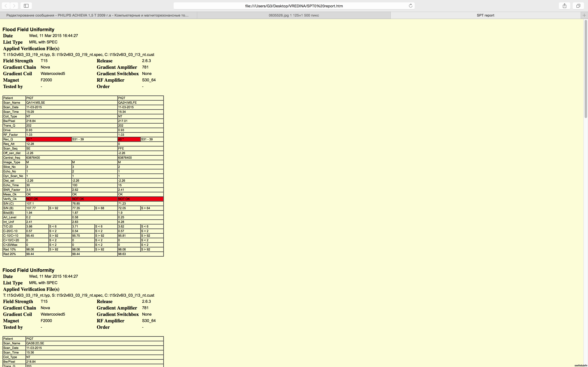Click the Safari forward arrow button

[14, 6]
